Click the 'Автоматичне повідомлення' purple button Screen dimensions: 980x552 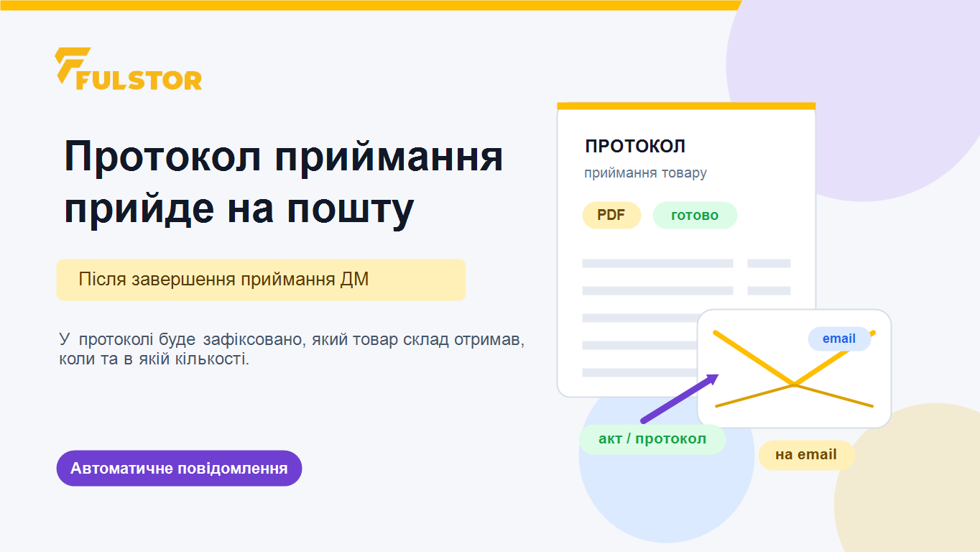click(179, 469)
